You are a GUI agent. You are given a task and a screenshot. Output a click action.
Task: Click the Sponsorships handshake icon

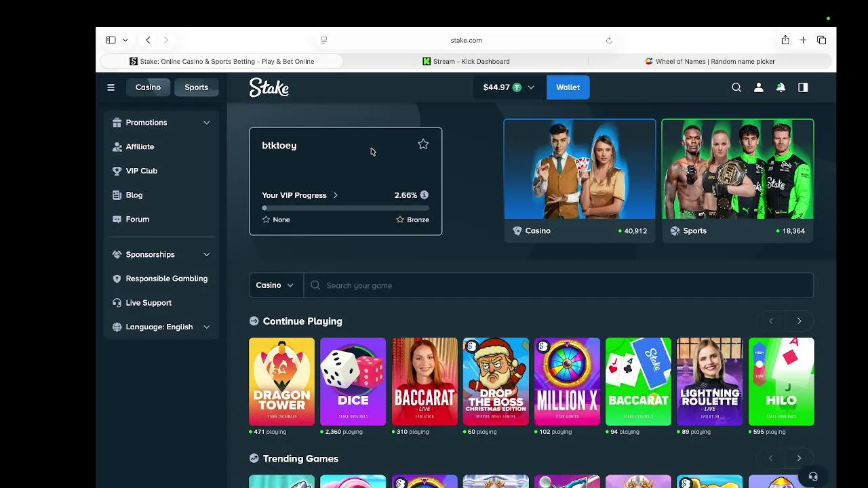pyautogui.click(x=117, y=254)
